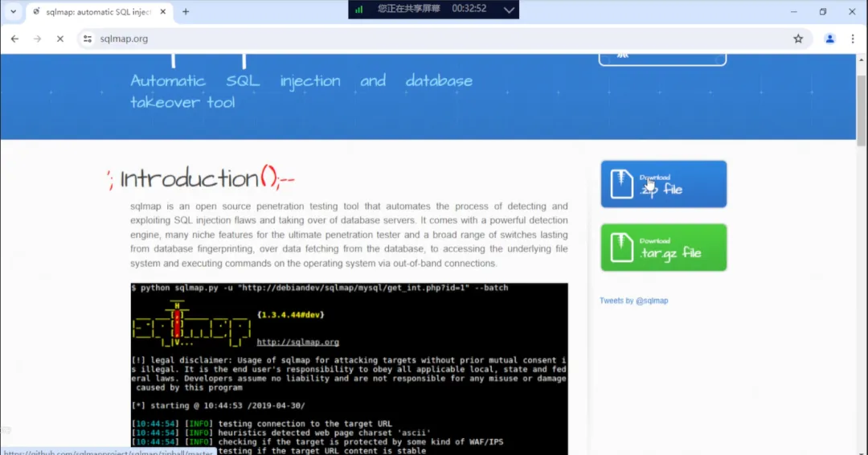Select the sqlmap: automatic SQL injection tab

click(x=99, y=11)
